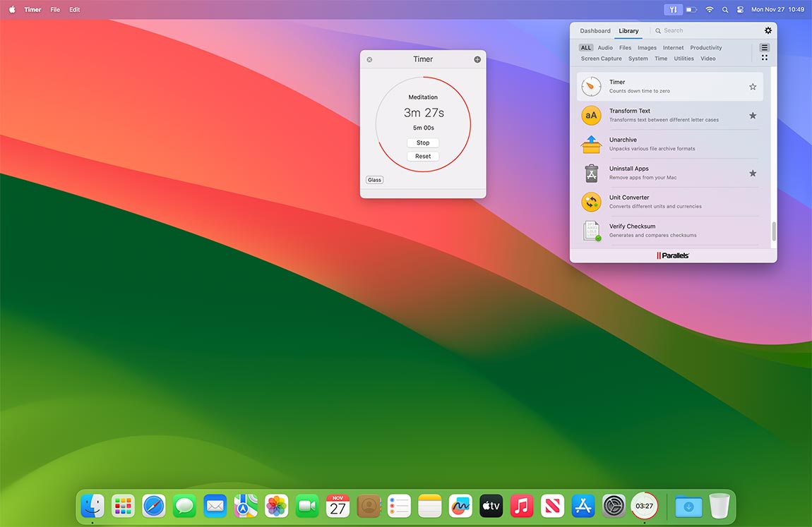
Task: Add a new timer with the plus button
Action: tap(477, 59)
